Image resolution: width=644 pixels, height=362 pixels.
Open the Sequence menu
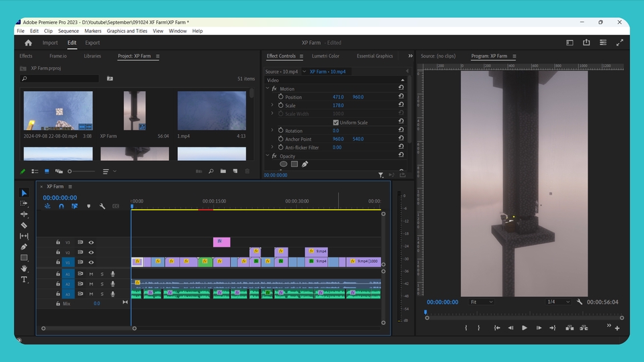coord(68,31)
